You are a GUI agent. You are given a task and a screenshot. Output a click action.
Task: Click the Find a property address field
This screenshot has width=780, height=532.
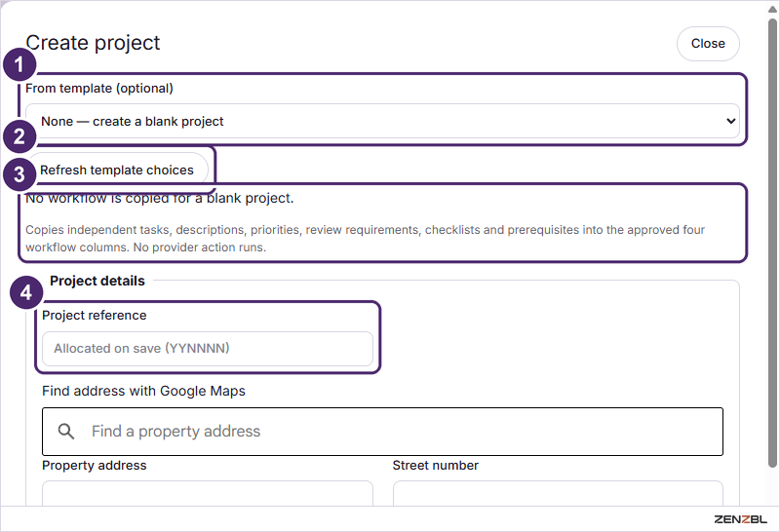tap(382, 432)
